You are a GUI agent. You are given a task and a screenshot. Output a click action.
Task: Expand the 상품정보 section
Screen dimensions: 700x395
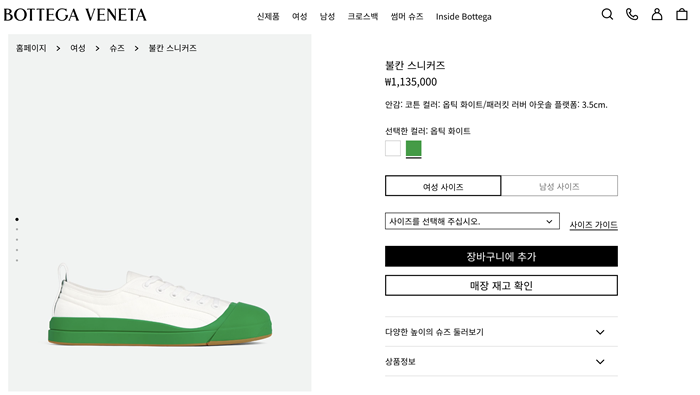click(501, 361)
